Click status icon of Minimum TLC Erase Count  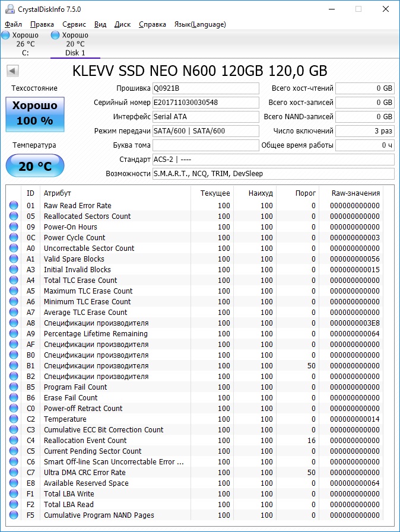14,301
